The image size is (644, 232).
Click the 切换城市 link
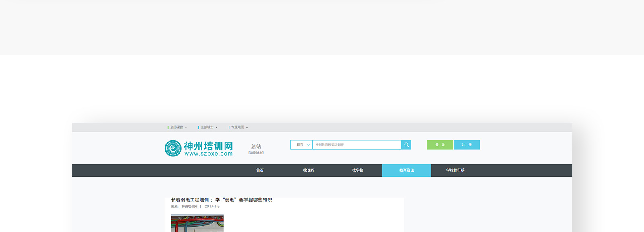(256, 153)
